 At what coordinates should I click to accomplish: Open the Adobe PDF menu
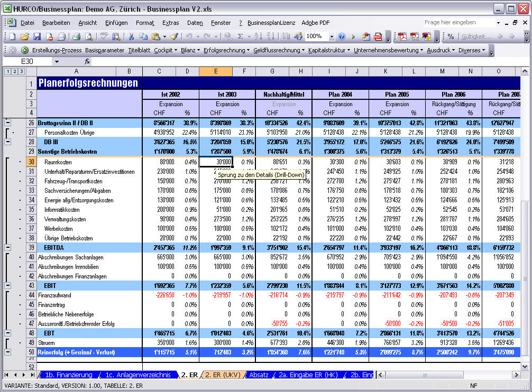click(x=316, y=23)
